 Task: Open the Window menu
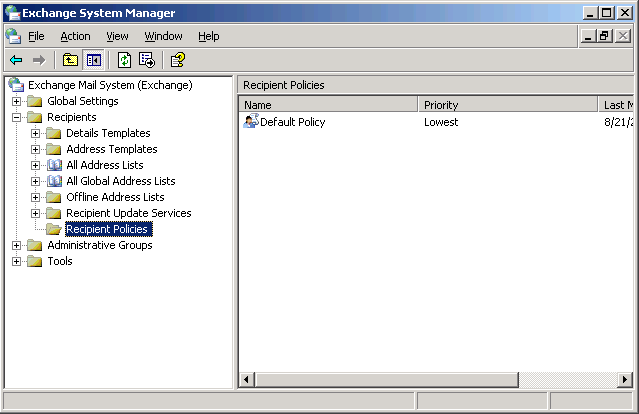point(163,36)
